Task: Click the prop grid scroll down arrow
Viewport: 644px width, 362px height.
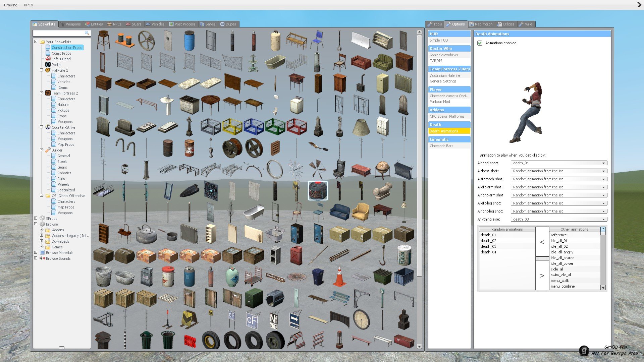Action: [419, 347]
